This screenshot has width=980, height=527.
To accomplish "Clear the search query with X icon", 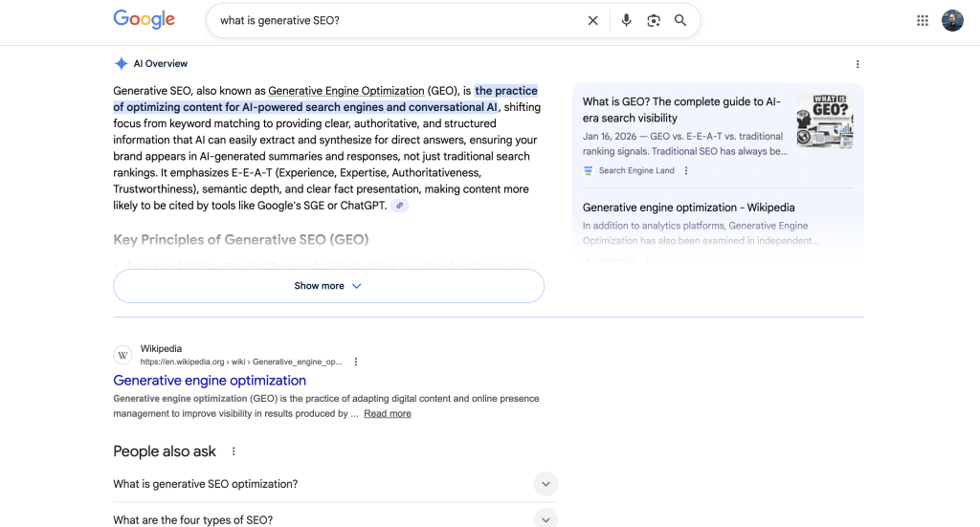I will [592, 21].
